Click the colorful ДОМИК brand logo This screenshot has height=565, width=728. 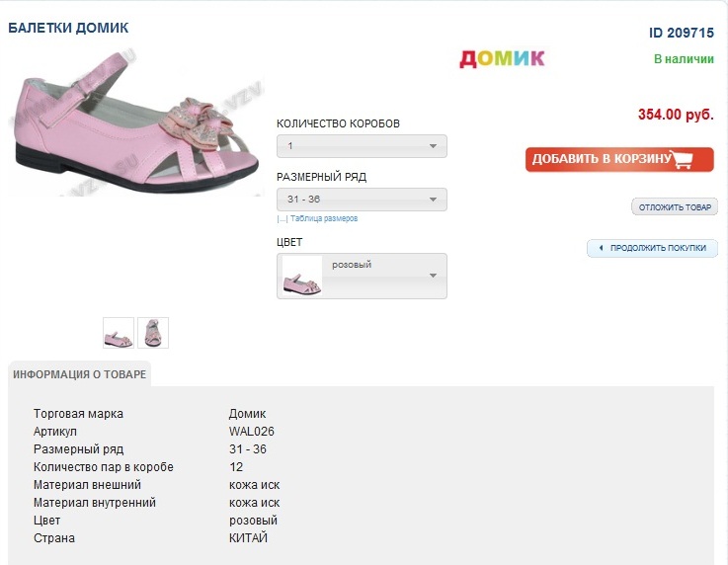point(502,58)
